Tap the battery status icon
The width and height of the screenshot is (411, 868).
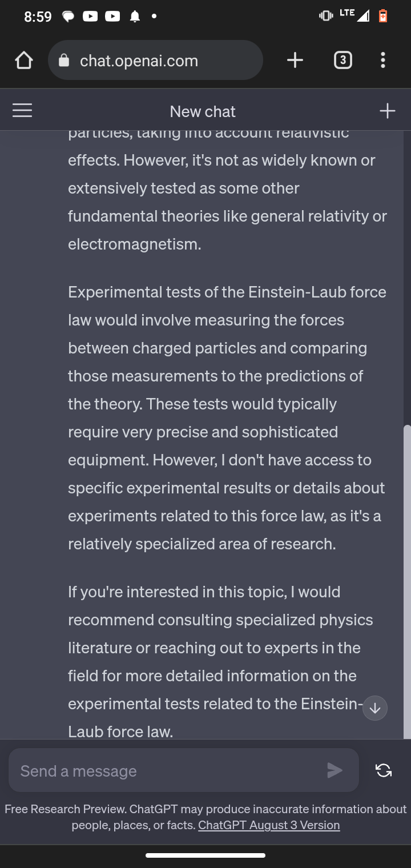click(x=383, y=16)
